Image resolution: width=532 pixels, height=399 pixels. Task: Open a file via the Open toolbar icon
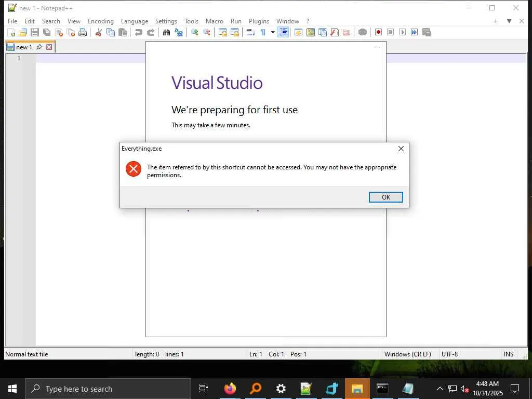click(23, 32)
